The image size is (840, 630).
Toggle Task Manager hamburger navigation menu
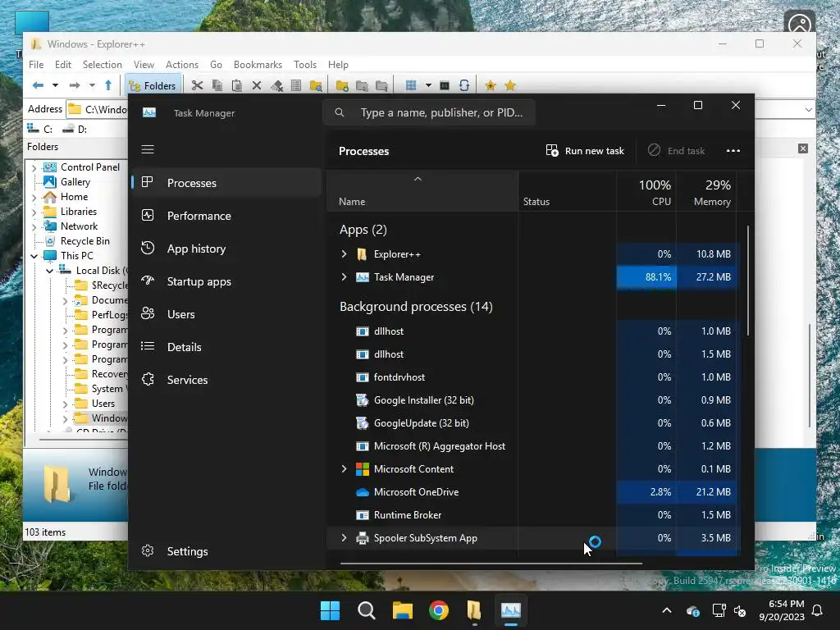tap(148, 149)
